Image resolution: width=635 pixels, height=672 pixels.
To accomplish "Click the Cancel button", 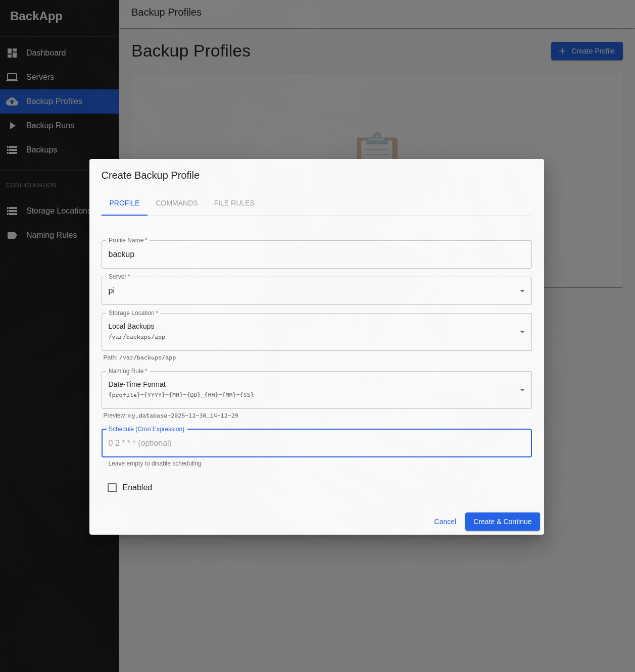I will point(445,522).
